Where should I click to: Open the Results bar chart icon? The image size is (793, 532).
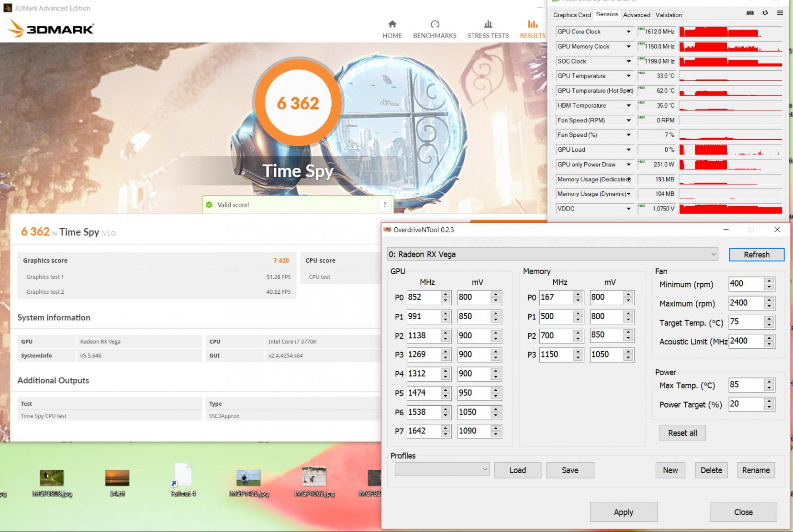pos(532,24)
